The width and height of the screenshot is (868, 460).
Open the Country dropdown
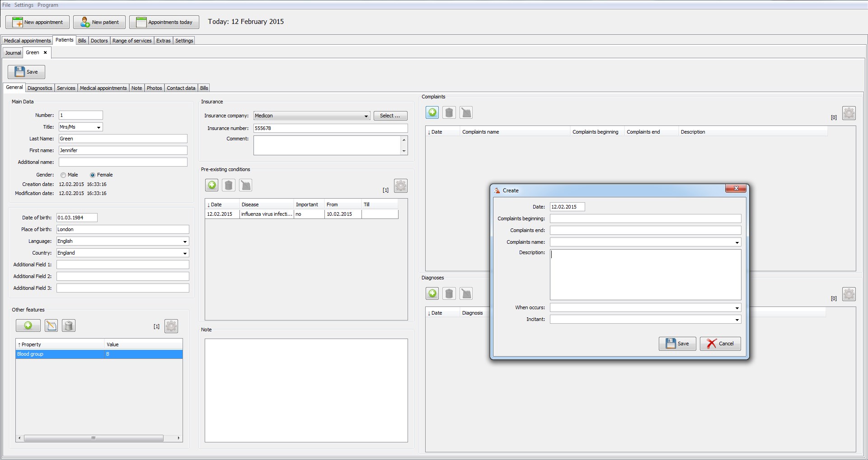[x=185, y=253]
